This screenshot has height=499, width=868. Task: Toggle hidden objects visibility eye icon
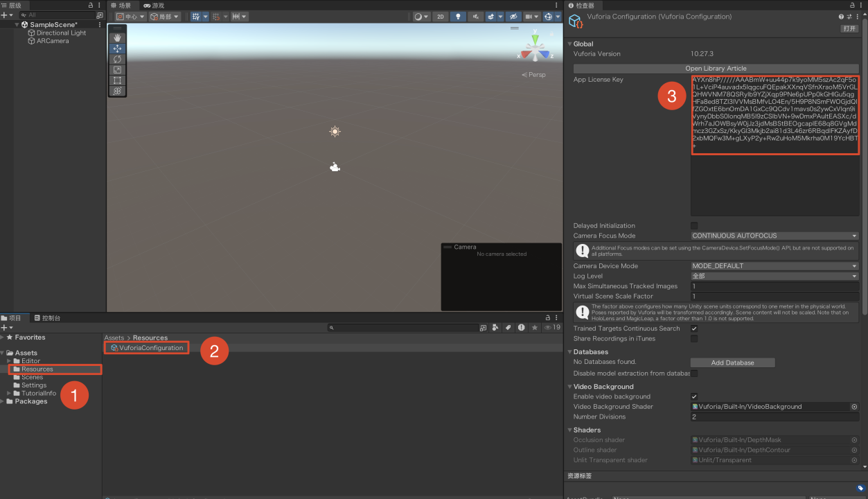pyautogui.click(x=513, y=17)
